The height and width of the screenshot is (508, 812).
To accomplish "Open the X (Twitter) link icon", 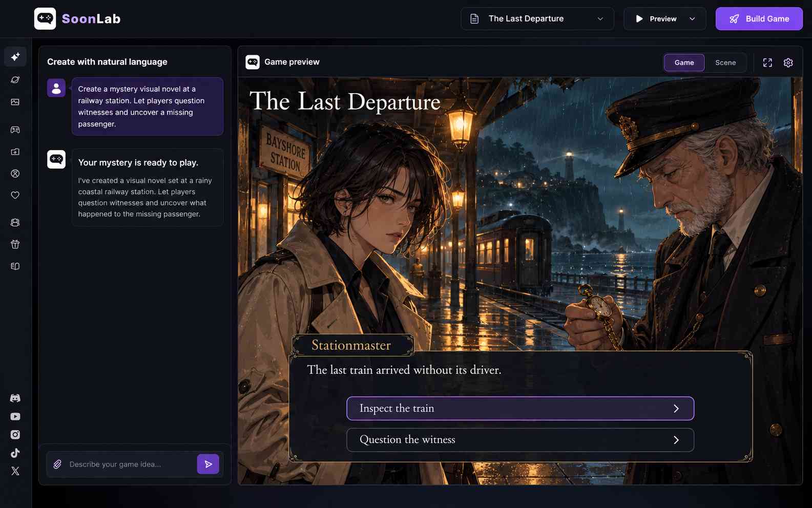I will click(x=15, y=471).
